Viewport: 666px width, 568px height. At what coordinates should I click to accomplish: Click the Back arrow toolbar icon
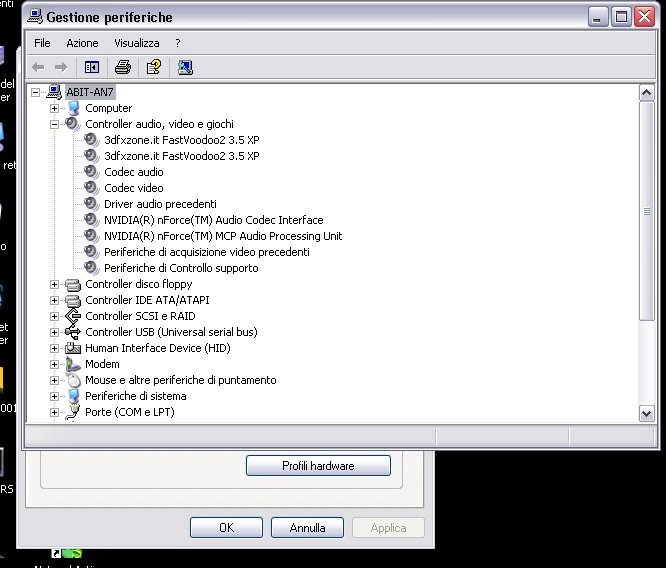pyautogui.click(x=38, y=67)
